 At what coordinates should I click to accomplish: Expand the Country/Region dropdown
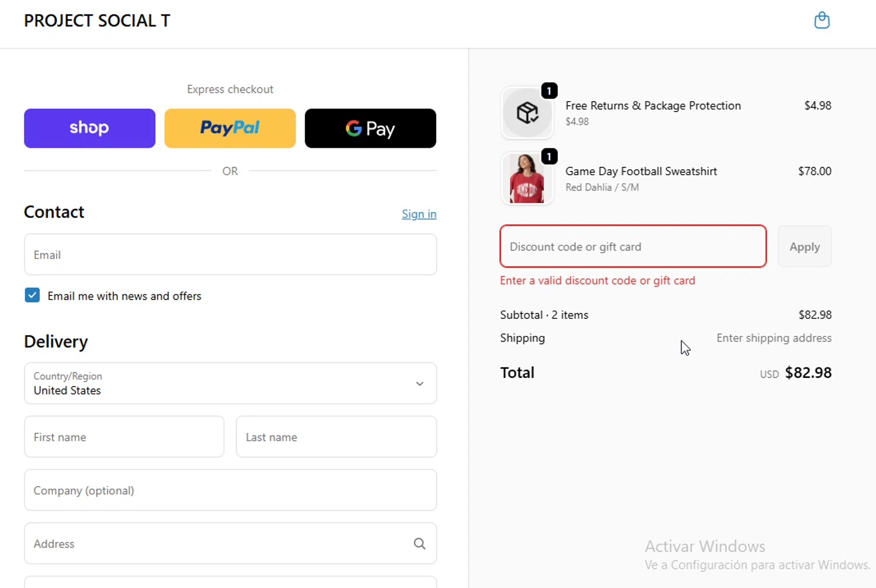[x=230, y=383]
